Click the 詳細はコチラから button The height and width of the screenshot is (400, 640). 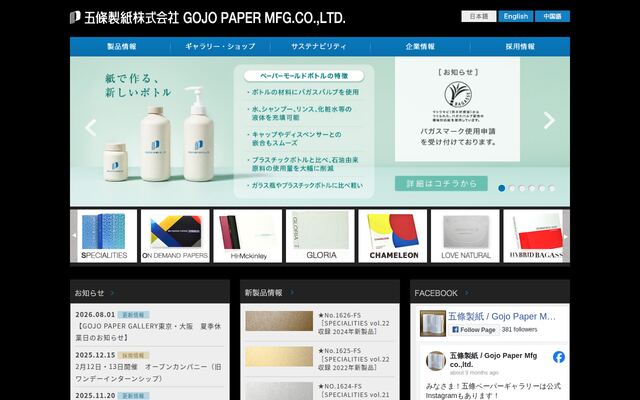point(441,184)
